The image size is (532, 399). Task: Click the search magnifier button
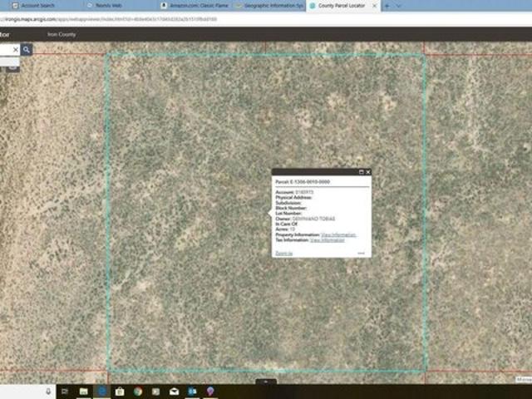(x=27, y=50)
